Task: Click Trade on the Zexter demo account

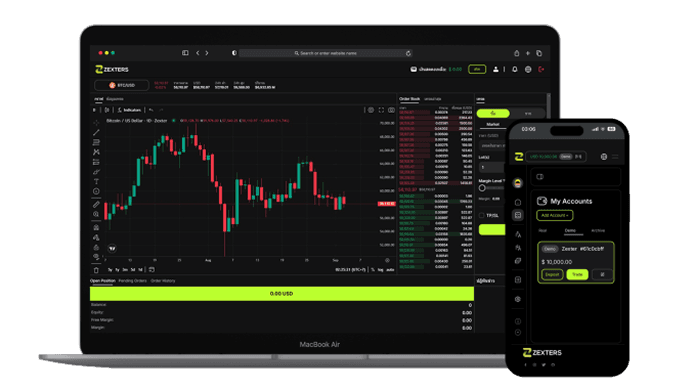Action: 577,274
